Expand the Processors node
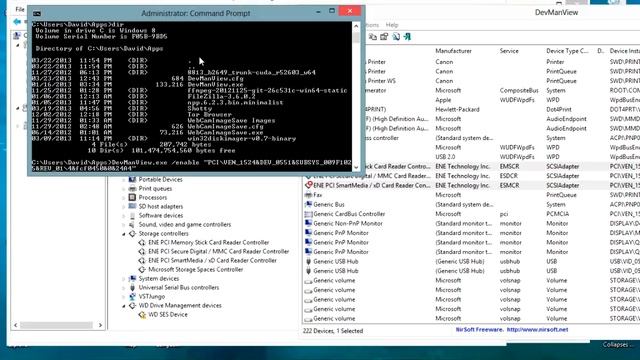640x360 pixels. pyautogui.click(x=124, y=198)
